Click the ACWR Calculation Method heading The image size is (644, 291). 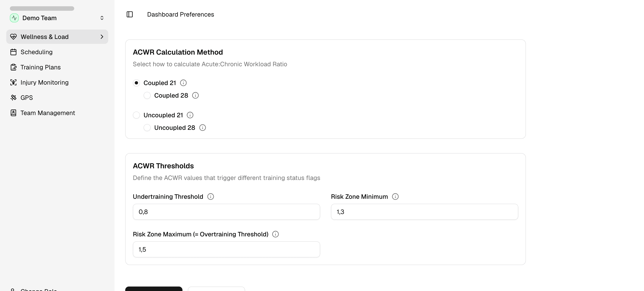click(178, 52)
